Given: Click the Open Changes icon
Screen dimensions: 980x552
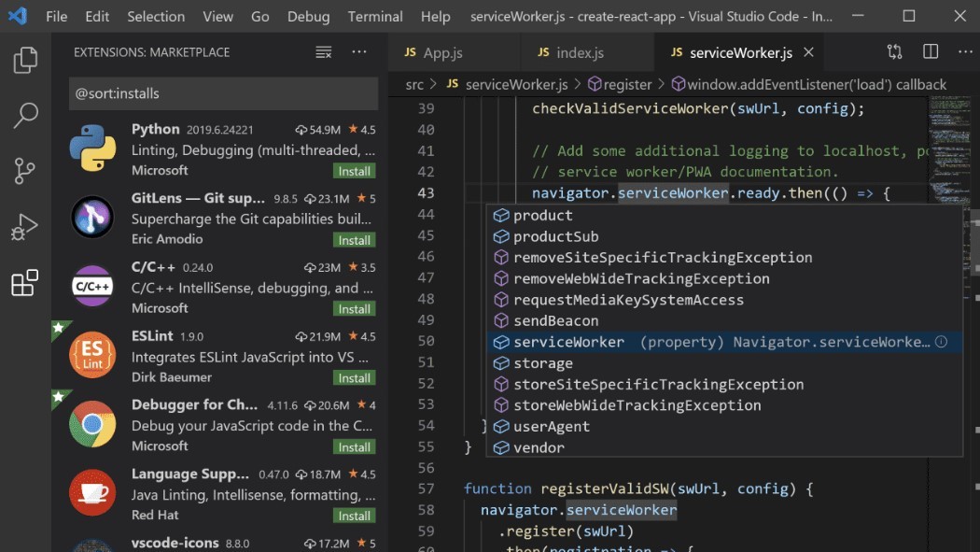Looking at the screenshot, I should pos(893,52).
